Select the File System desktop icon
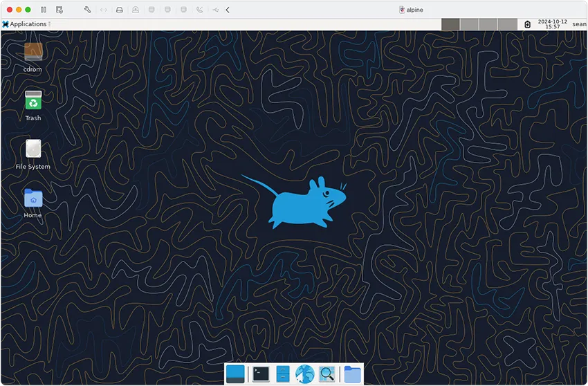Viewport: 588px width, 386px height. point(33,154)
